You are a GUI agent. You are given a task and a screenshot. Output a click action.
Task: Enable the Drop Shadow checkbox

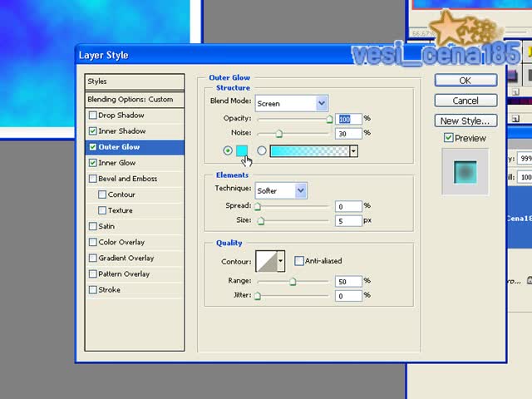tap(92, 116)
